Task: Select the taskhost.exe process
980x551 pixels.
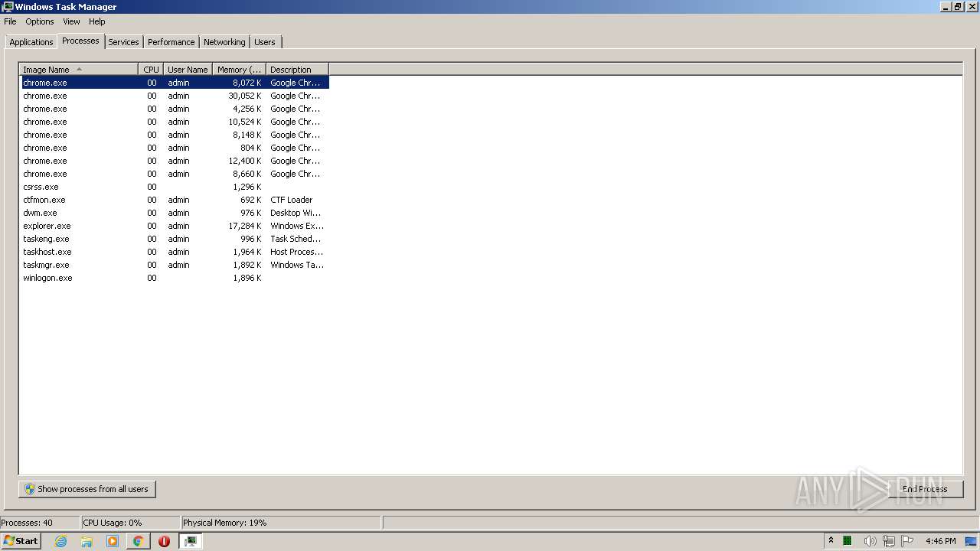Action: tap(175, 252)
